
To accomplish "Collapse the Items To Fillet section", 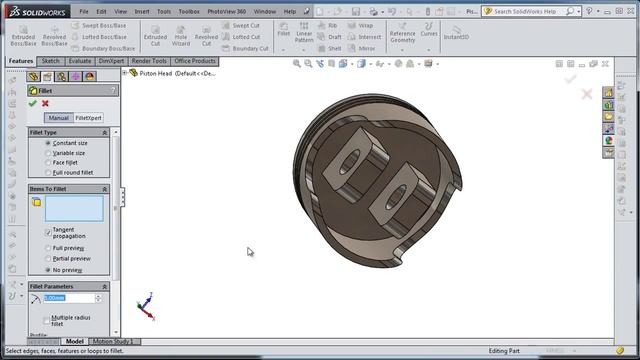I will [x=104, y=189].
